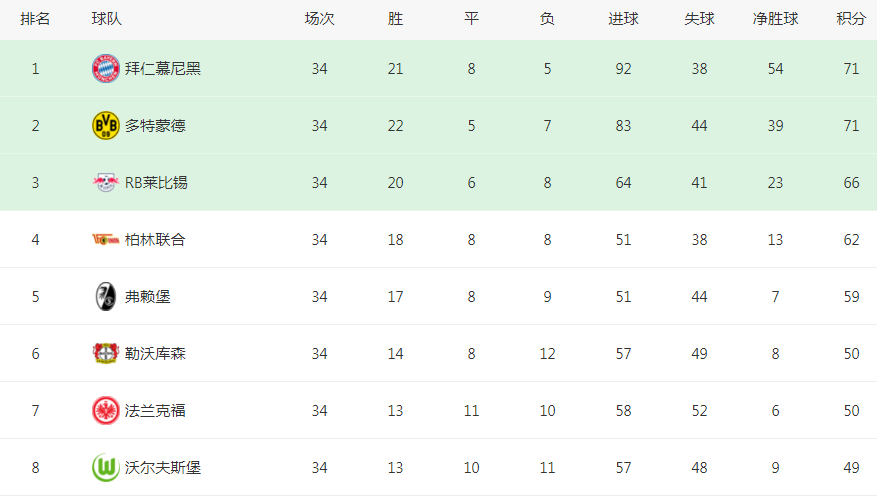Sort by the 积分 column header
Image resolution: width=877 pixels, height=498 pixels.
coord(851,19)
